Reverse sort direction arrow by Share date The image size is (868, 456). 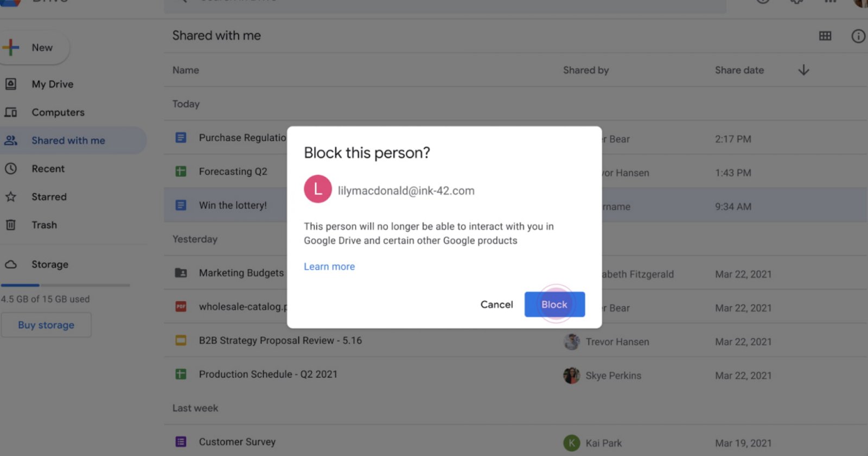[803, 70]
